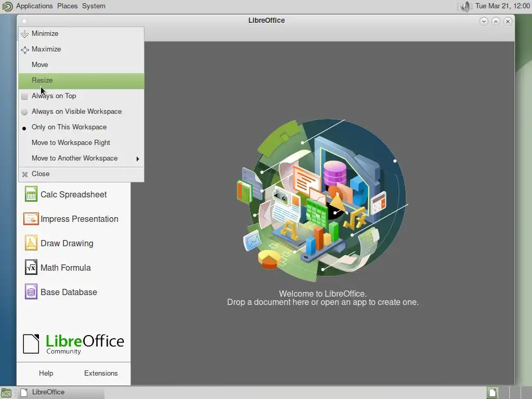Click the titlebar minimize chevron button

pyautogui.click(x=484, y=21)
